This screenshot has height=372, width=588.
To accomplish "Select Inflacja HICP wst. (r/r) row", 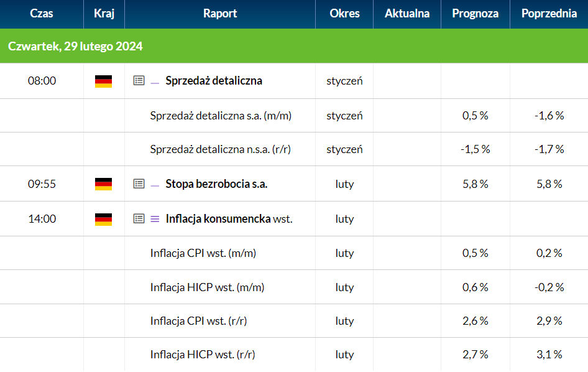I will pos(294,355).
